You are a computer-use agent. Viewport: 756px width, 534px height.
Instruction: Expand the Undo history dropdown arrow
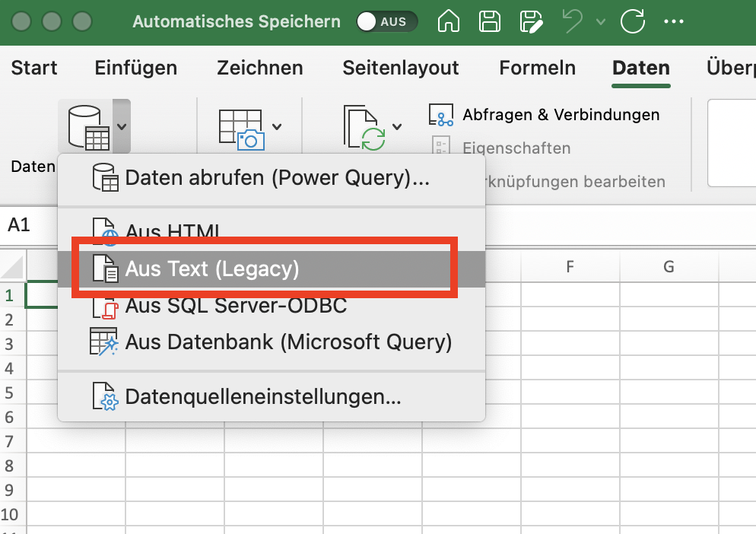click(601, 21)
